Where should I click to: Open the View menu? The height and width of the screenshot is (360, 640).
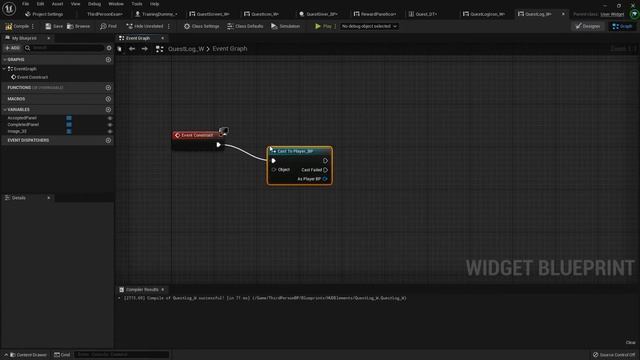click(x=76, y=4)
